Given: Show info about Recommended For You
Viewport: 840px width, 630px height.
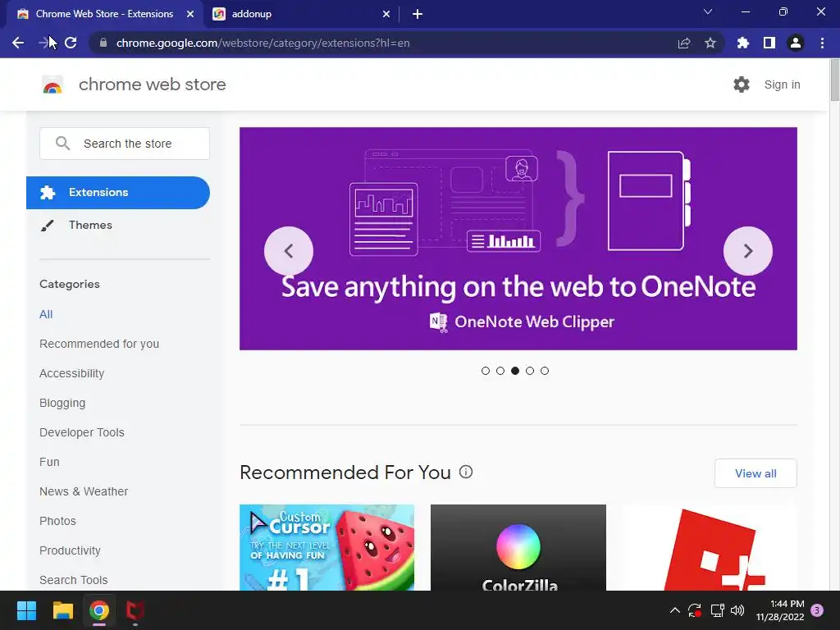Looking at the screenshot, I should click(466, 472).
